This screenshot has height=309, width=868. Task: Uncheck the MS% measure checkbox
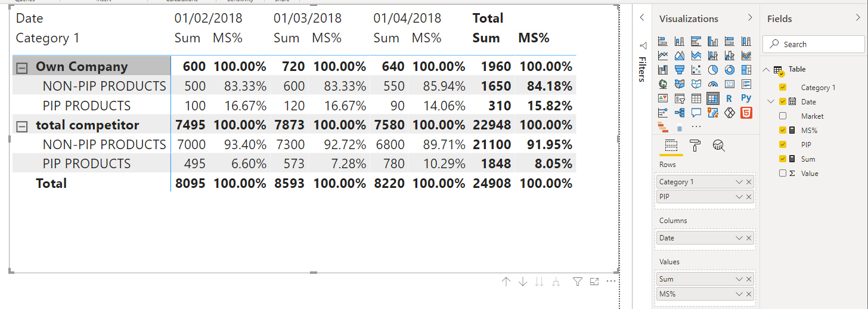point(783,130)
